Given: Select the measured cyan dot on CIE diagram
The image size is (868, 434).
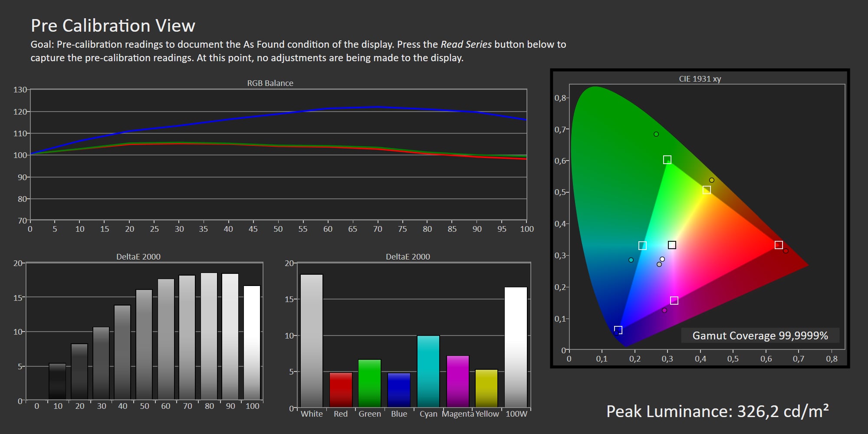Looking at the screenshot, I should point(631,260).
